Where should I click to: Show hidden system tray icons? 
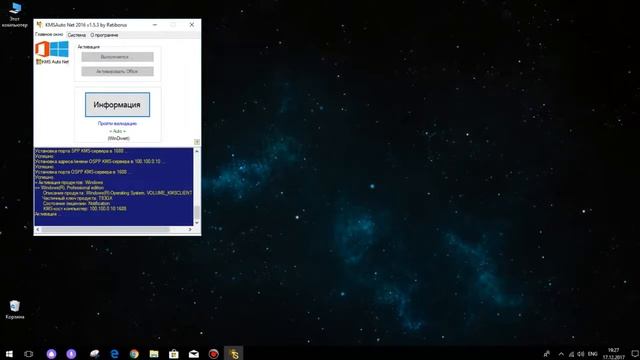tap(561, 354)
